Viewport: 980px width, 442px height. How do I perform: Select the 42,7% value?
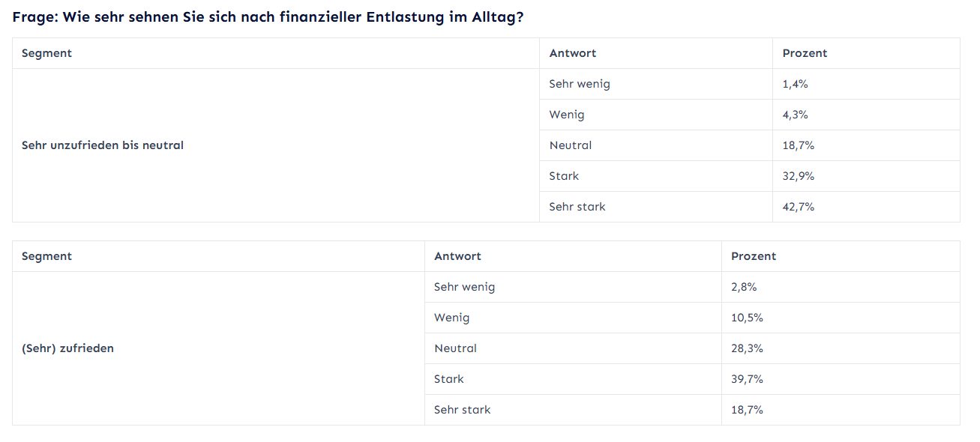click(799, 207)
